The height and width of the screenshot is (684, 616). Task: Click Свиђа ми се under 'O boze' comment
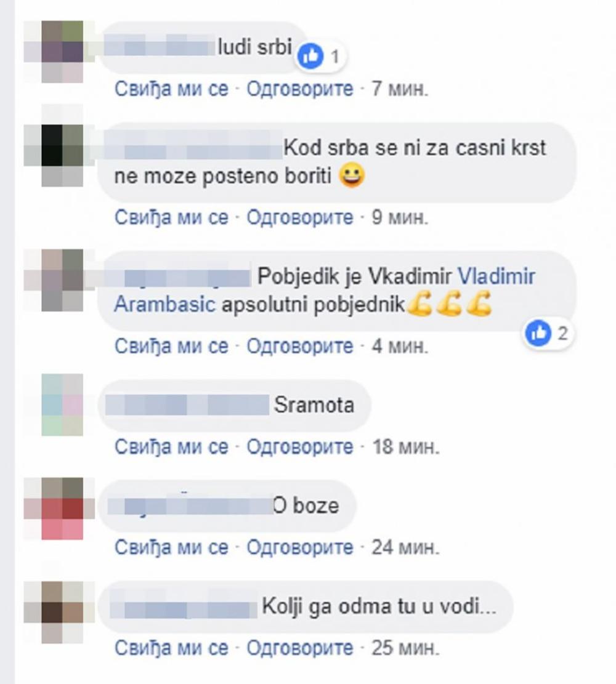click(x=171, y=547)
